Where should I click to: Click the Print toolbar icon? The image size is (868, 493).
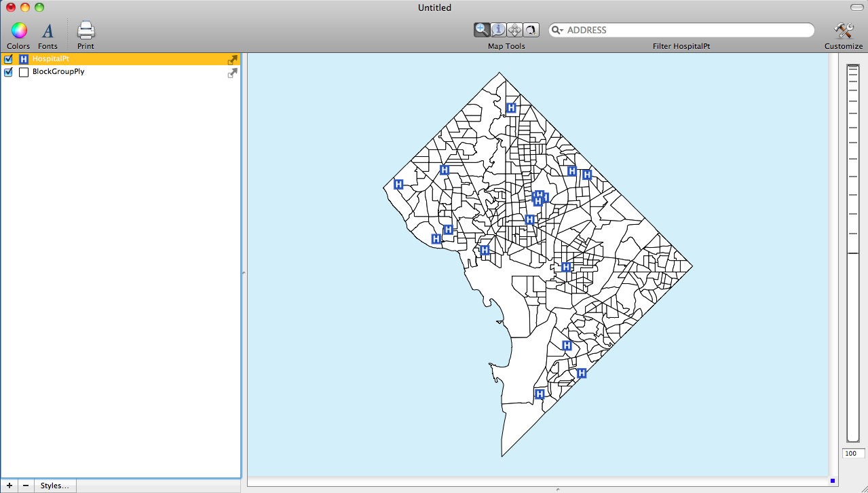(x=86, y=31)
